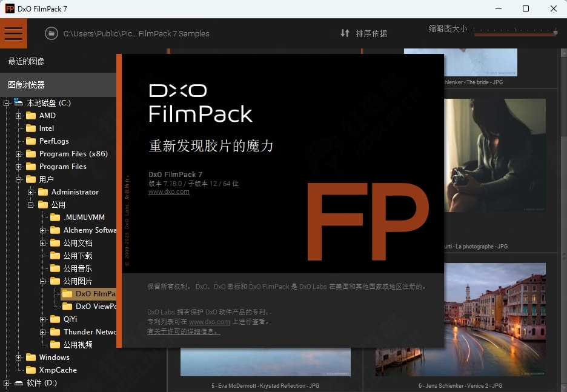The image size is (567, 392).
Task: Expand the Program Files (x86) node
Action: point(18,153)
